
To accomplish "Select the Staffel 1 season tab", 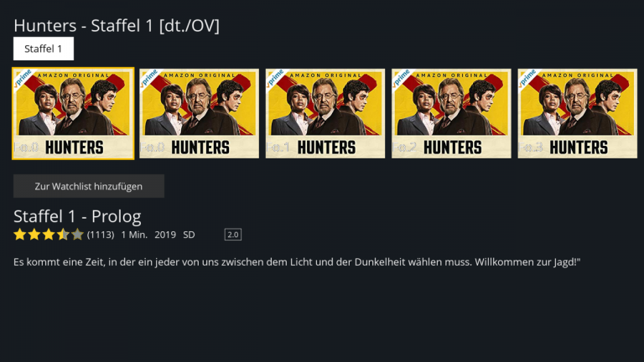I will pyautogui.click(x=44, y=49).
